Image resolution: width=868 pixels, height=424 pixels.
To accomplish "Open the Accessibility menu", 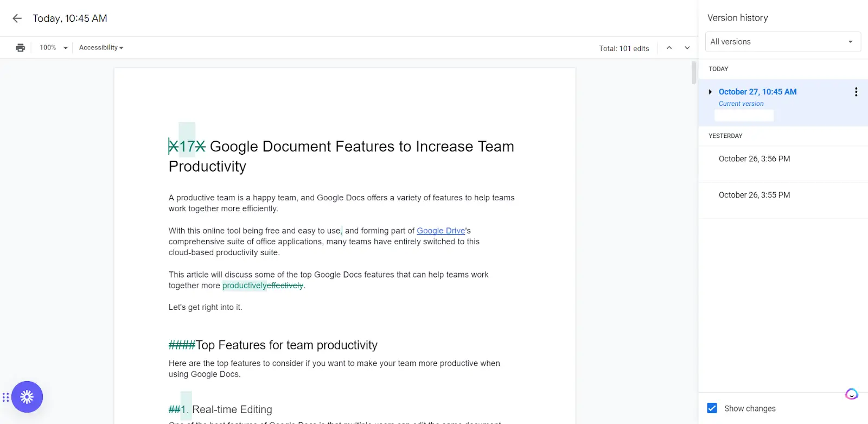I will click(x=101, y=48).
